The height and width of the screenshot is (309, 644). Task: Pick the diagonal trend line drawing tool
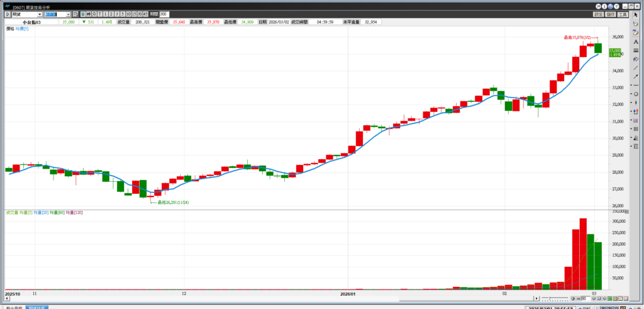[636, 67]
